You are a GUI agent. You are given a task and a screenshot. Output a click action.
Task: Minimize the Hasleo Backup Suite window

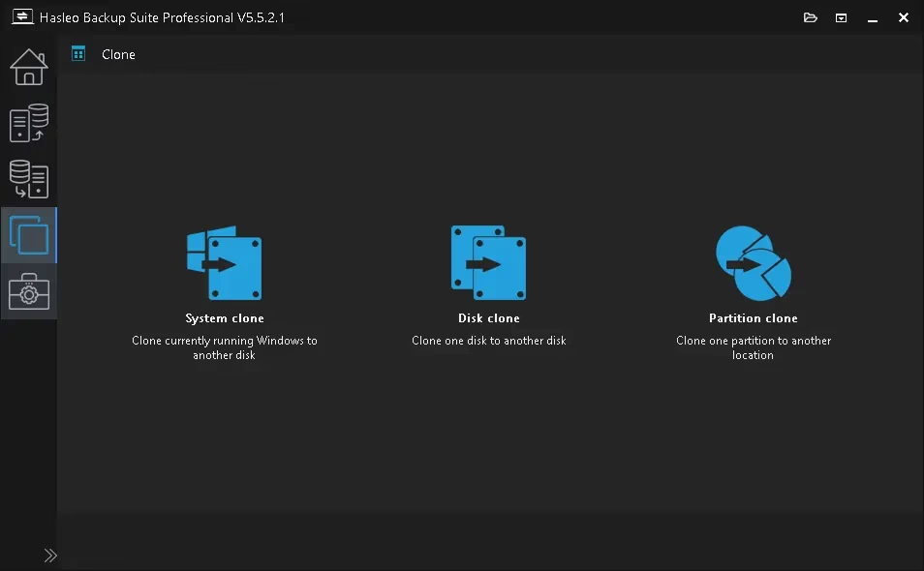coord(873,17)
